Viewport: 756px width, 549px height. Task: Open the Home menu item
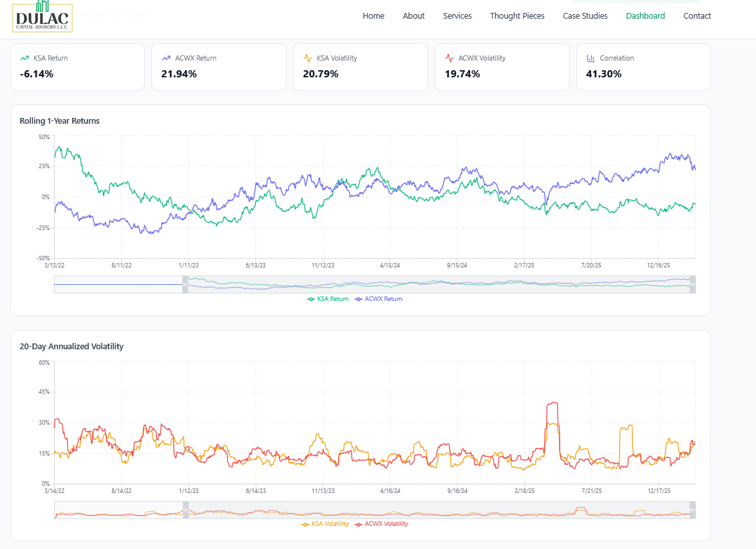(x=373, y=15)
